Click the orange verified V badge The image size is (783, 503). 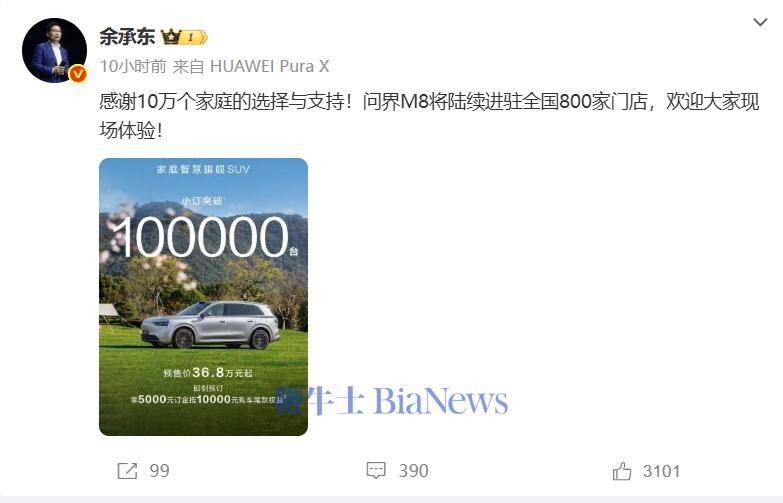pyautogui.click(x=77, y=74)
